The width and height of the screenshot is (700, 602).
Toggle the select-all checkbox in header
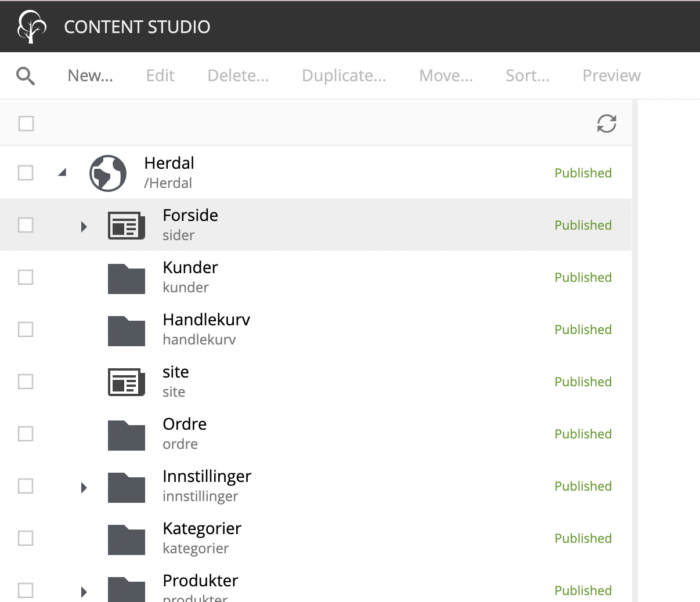click(26, 124)
